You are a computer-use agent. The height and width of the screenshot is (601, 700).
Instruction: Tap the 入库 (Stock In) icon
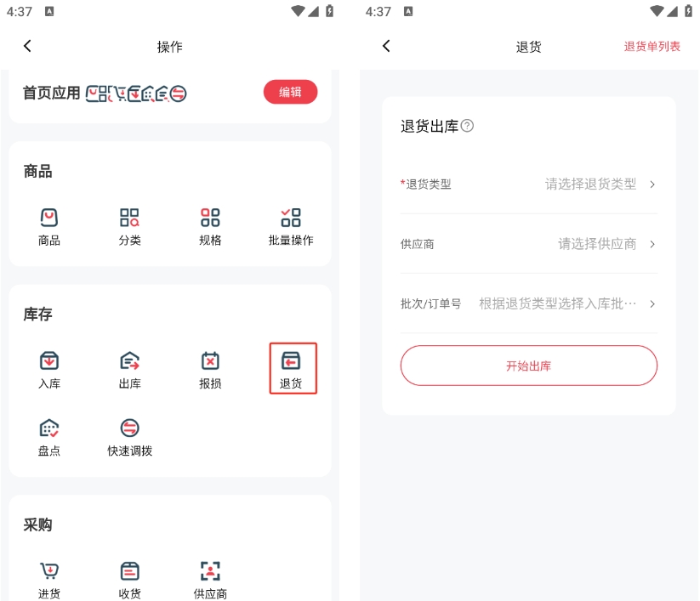pos(49,361)
